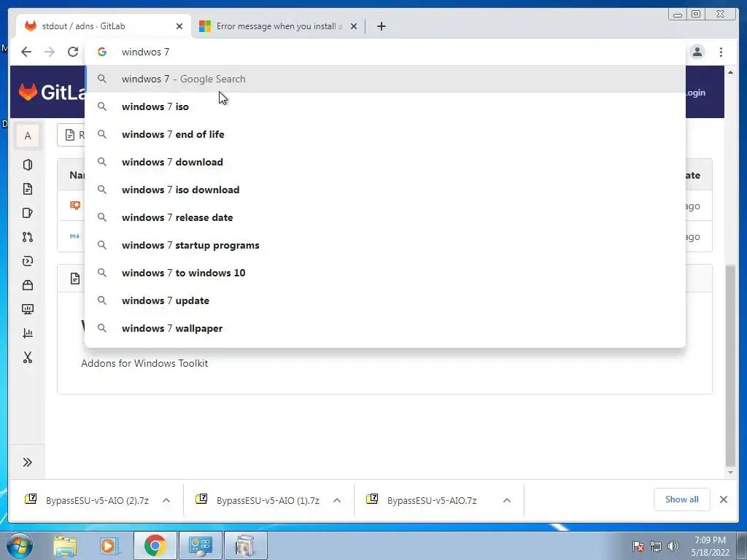Open Action Center flag in tray
The image size is (747, 560).
coord(638,546)
